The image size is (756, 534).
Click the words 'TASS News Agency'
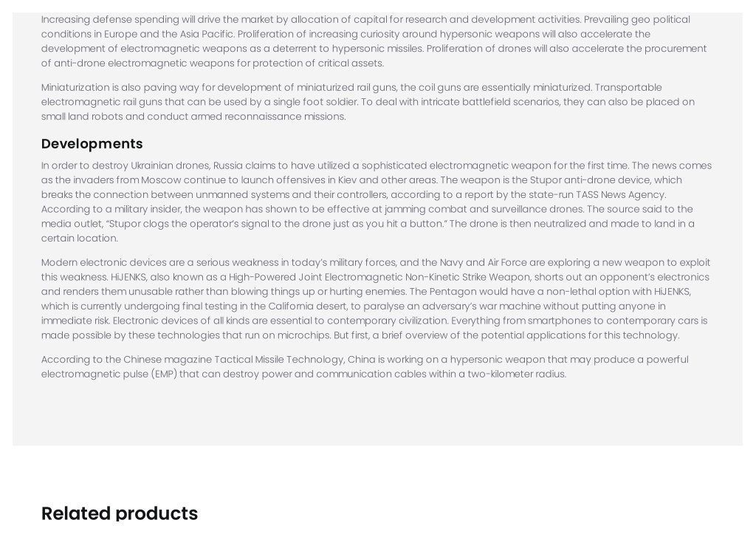(620, 195)
